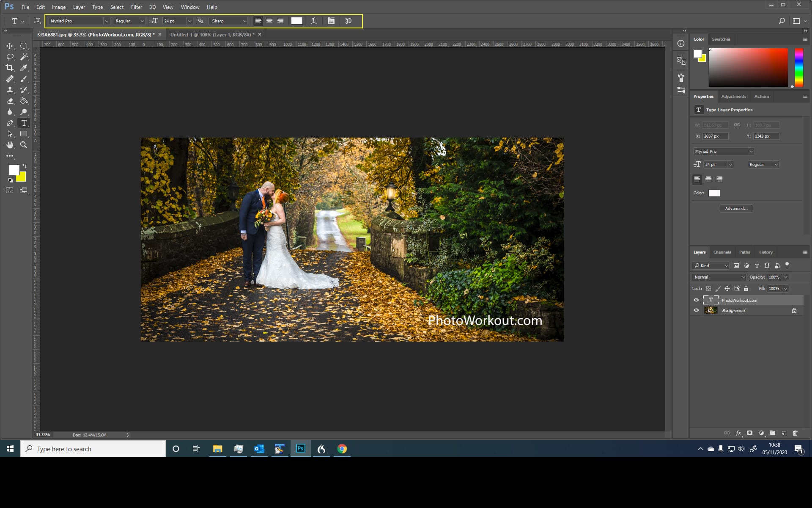Select the Crop tool
This screenshot has height=508, width=812.
pyautogui.click(x=10, y=68)
